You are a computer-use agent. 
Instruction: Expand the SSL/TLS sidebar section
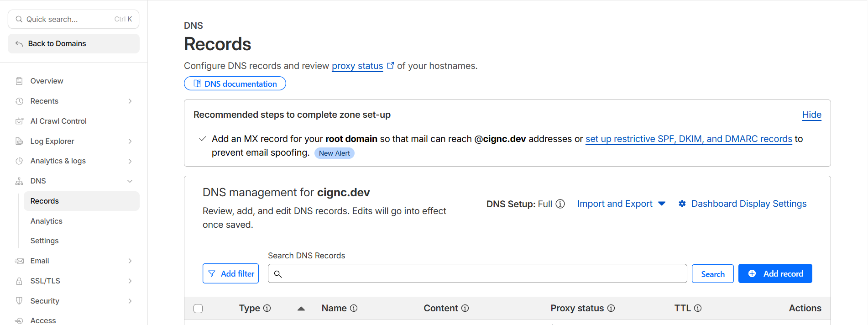pos(130,281)
